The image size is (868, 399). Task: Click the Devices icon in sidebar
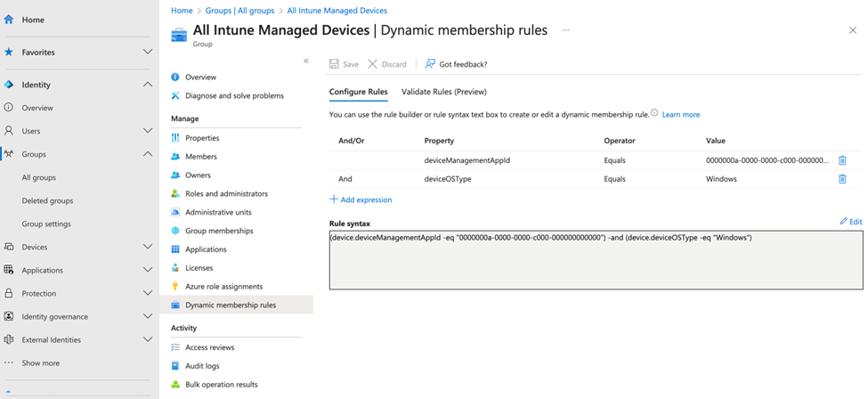point(8,248)
